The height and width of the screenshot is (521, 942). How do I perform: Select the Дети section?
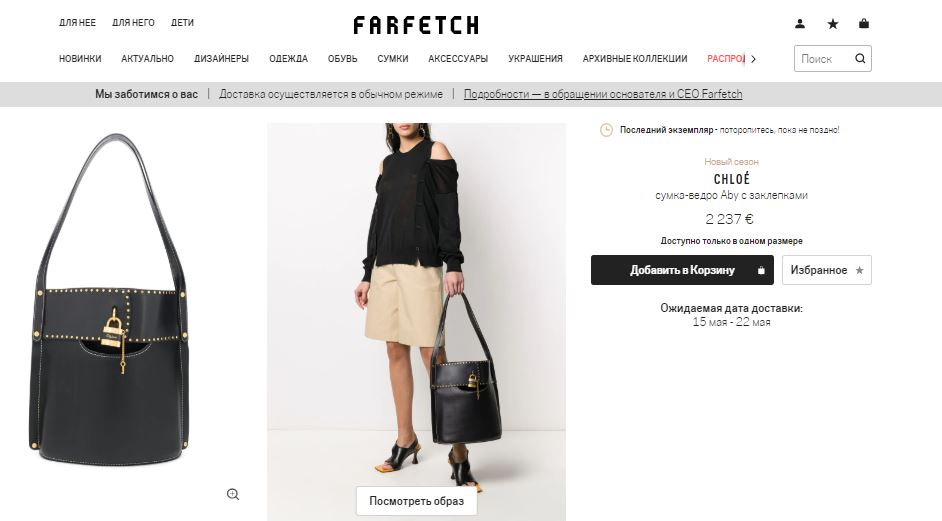(x=182, y=23)
